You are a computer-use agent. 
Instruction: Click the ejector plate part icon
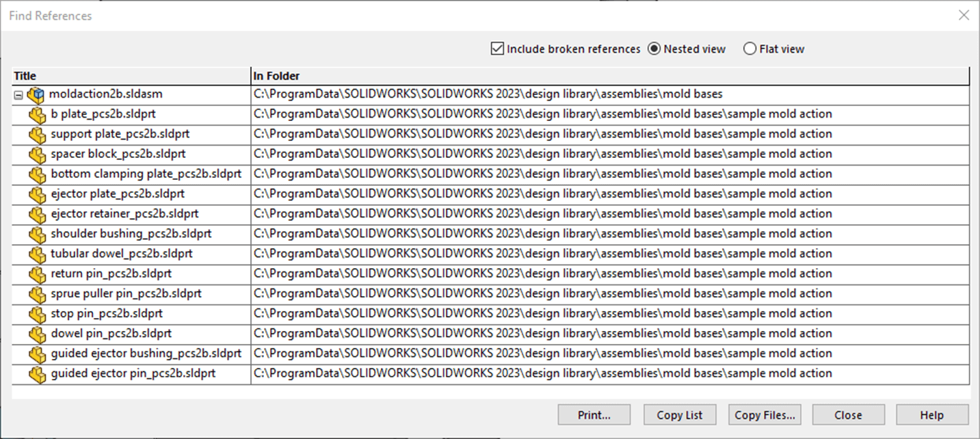point(38,195)
